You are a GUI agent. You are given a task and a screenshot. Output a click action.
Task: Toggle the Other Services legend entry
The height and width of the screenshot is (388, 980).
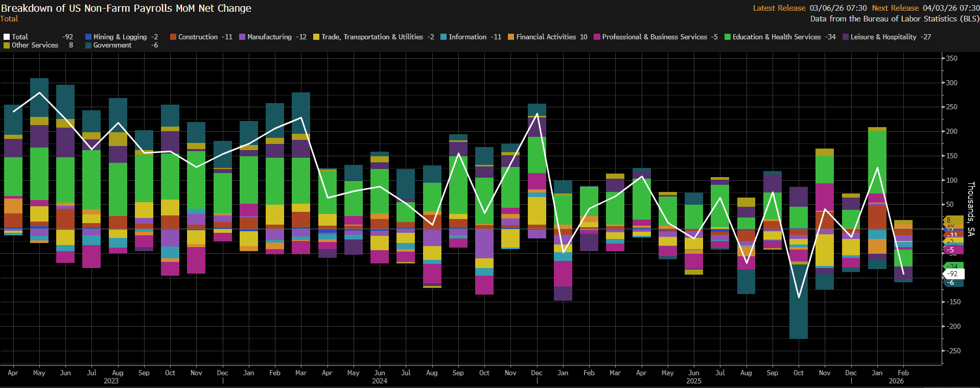pos(35,45)
